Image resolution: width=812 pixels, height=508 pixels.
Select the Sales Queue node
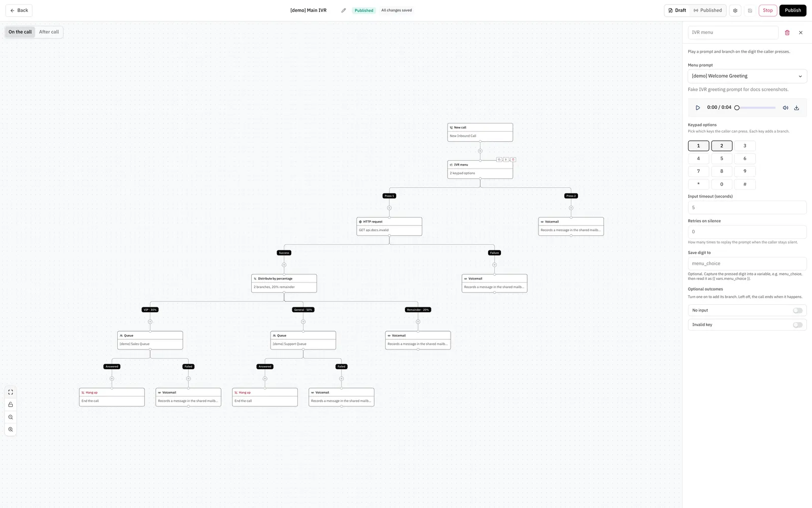[150, 340]
